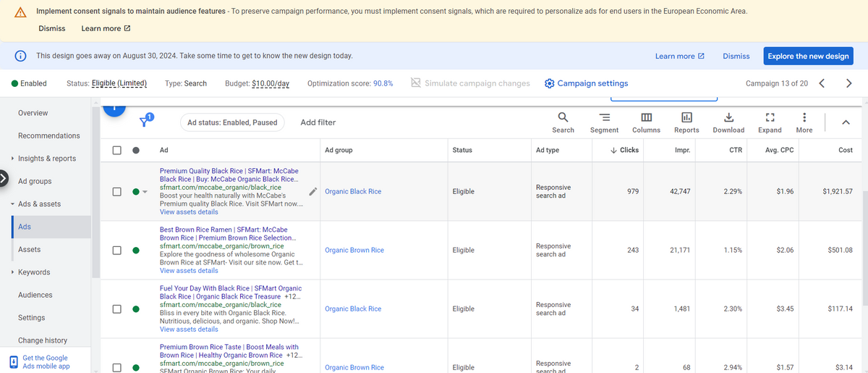This screenshot has width=868, height=373.
Task: Open Optimization score 90.8% link
Action: point(383,83)
